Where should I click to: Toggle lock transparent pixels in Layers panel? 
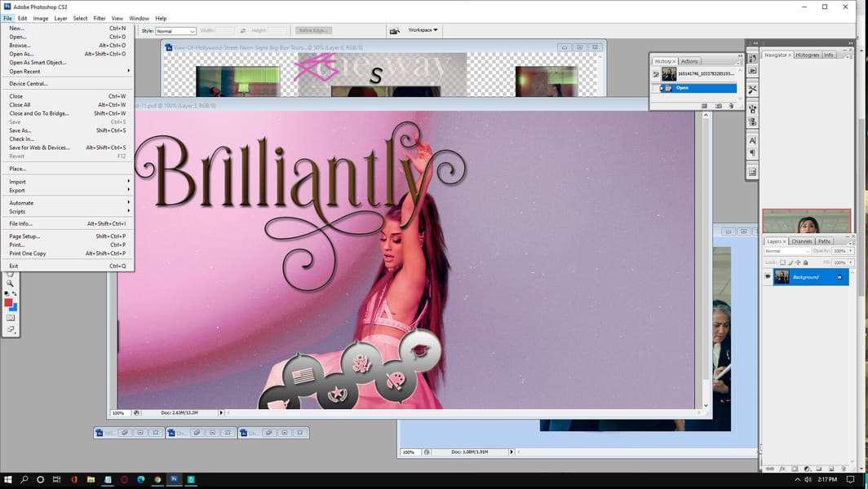[x=782, y=262]
